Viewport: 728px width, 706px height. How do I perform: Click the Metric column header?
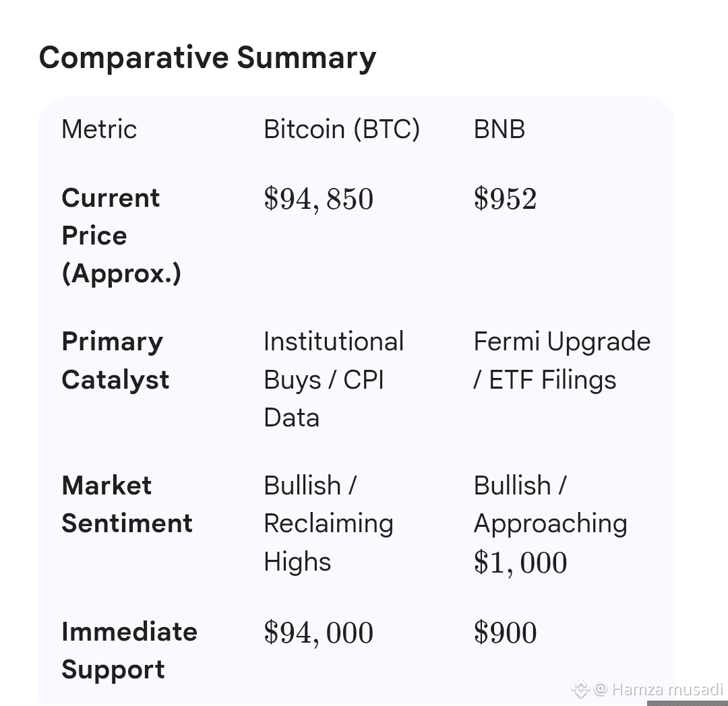99,129
